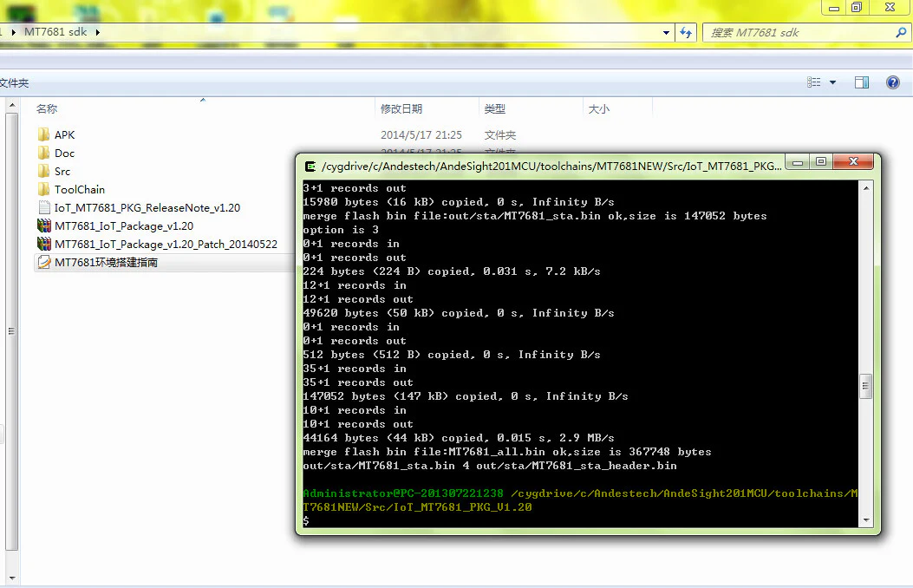Open the Doc folder
Screen dimensions: 913x588
coord(64,154)
